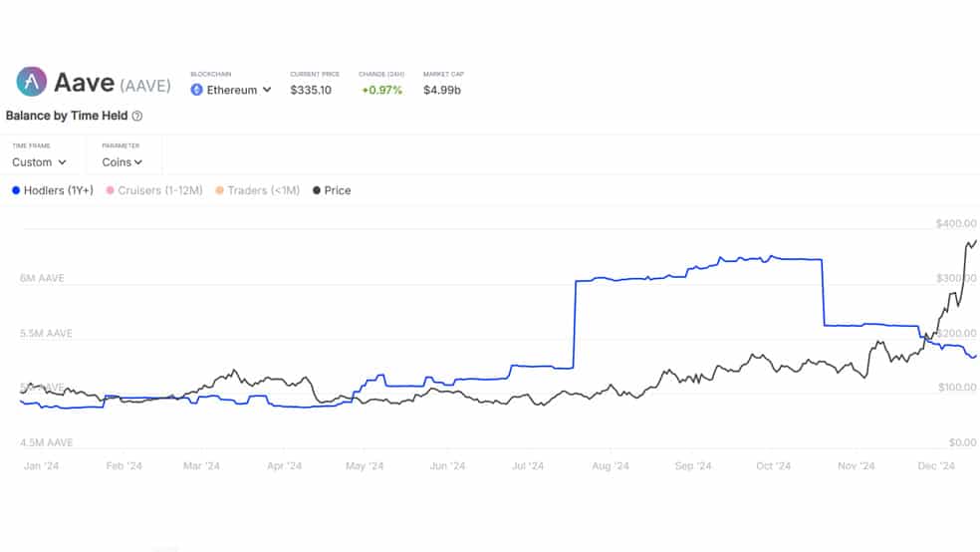
Task: Click the Jan '24 axis label
Action: [41, 465]
